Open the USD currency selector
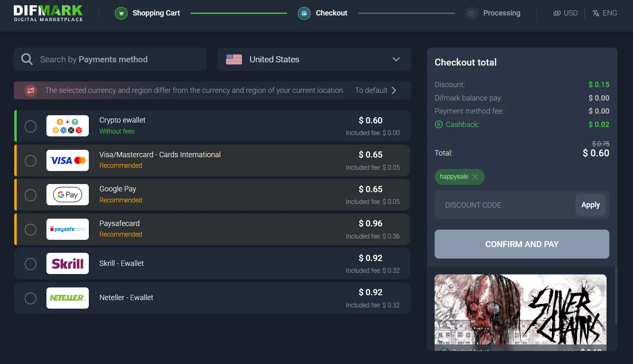The image size is (633, 364). (565, 13)
